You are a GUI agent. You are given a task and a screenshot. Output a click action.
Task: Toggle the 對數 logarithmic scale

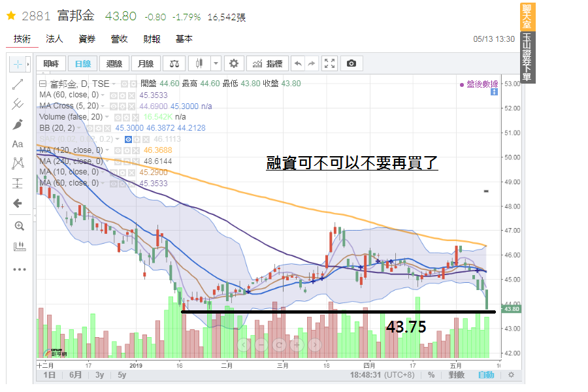(x=457, y=375)
